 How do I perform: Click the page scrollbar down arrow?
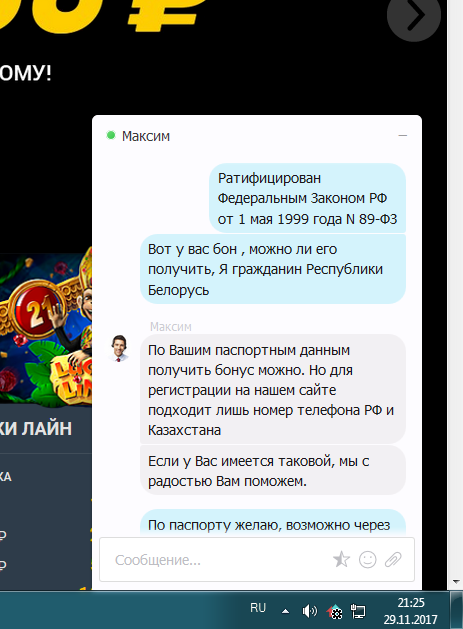[x=455, y=582]
